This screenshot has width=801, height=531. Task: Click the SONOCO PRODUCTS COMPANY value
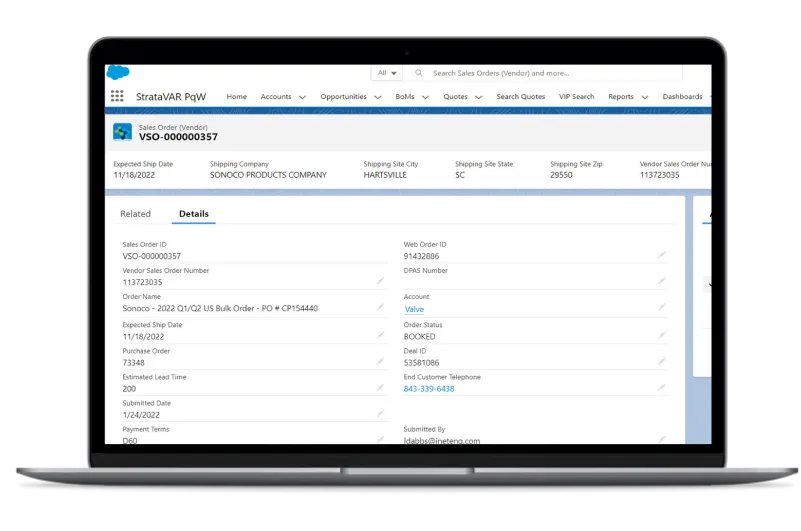(268, 175)
